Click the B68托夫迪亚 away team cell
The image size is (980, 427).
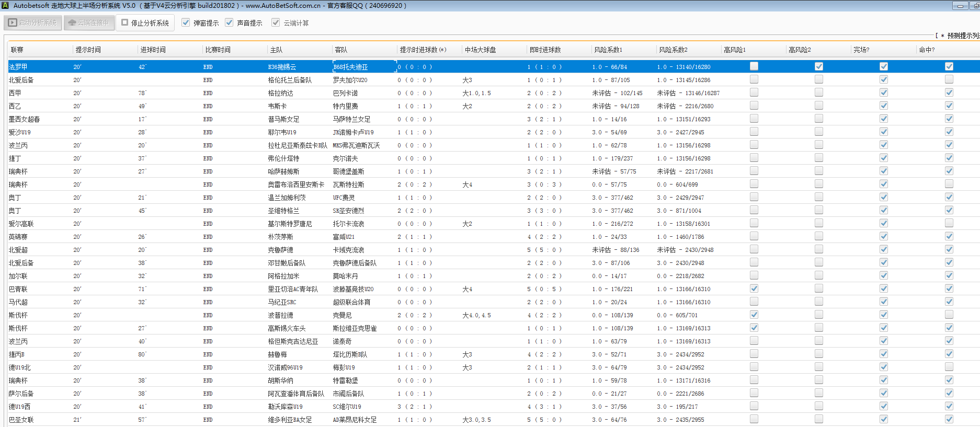pyautogui.click(x=350, y=67)
